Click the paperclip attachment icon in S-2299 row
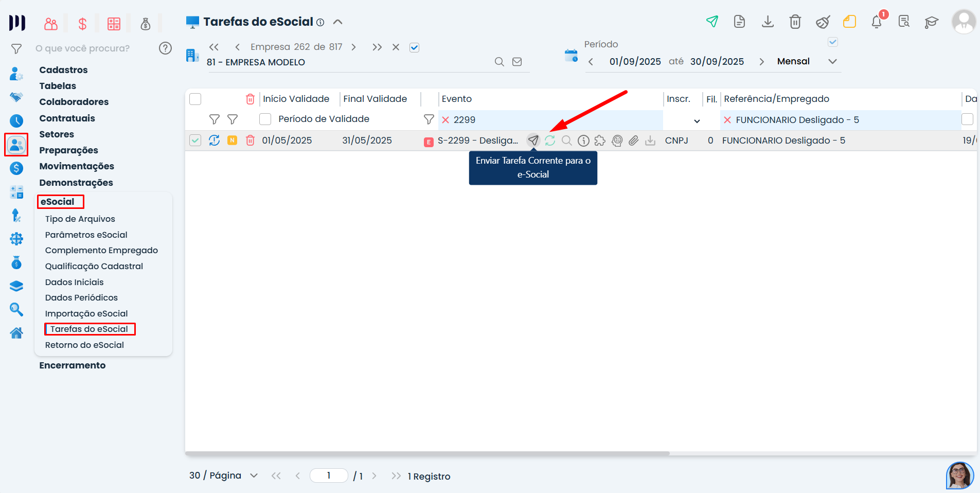Image resolution: width=980 pixels, height=493 pixels. click(634, 140)
